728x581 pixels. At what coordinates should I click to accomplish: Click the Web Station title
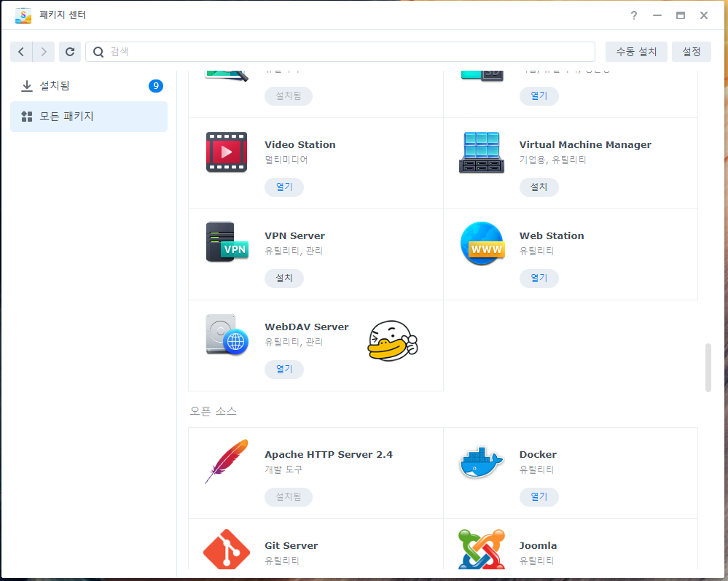552,236
